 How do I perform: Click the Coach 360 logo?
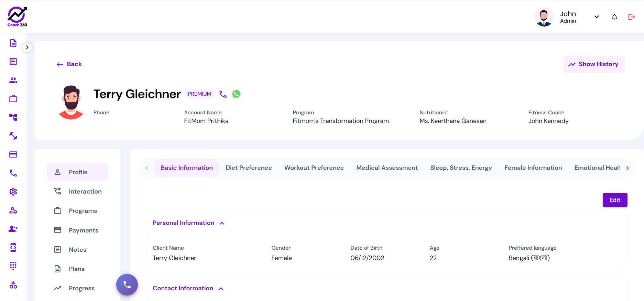17,17
